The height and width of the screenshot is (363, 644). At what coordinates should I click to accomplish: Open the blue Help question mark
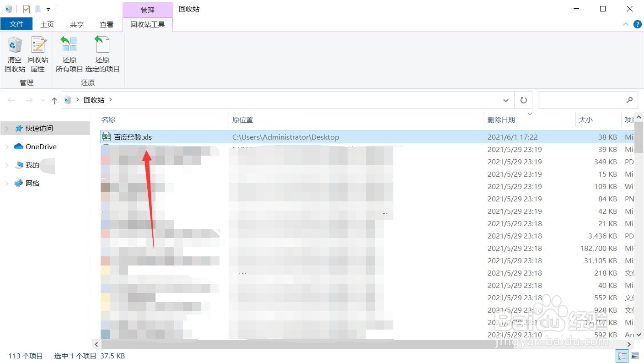coord(637,24)
